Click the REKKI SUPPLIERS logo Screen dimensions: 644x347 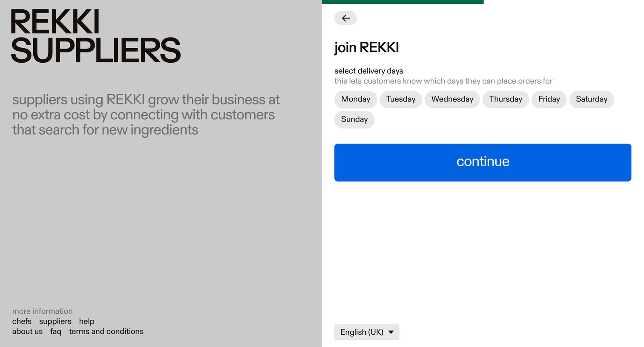tap(96, 36)
